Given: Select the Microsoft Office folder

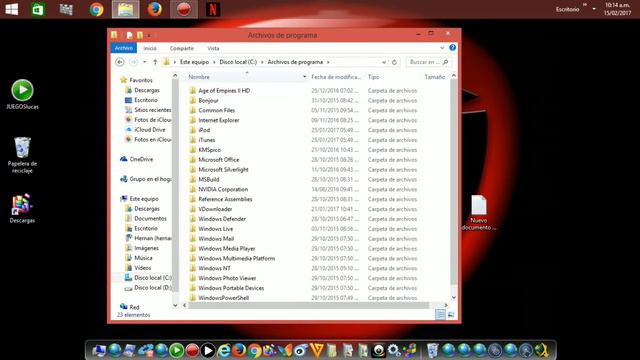Looking at the screenshot, I should click(x=218, y=160).
